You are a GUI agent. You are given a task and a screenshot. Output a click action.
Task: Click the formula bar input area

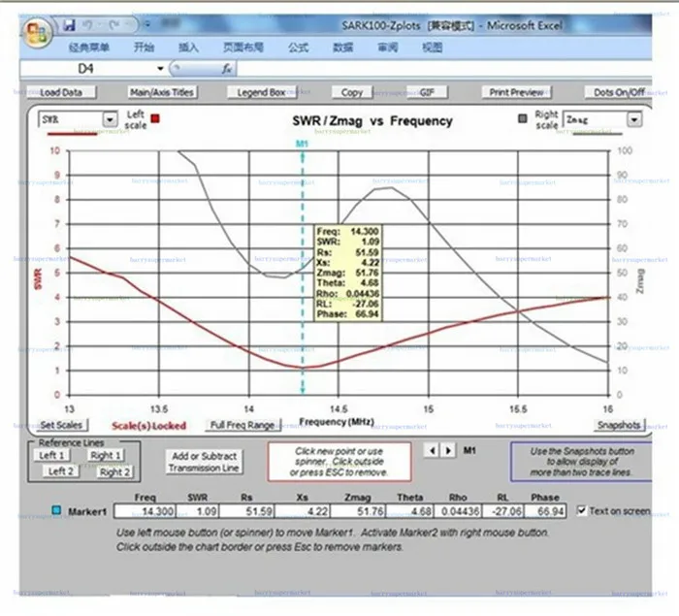coord(444,69)
